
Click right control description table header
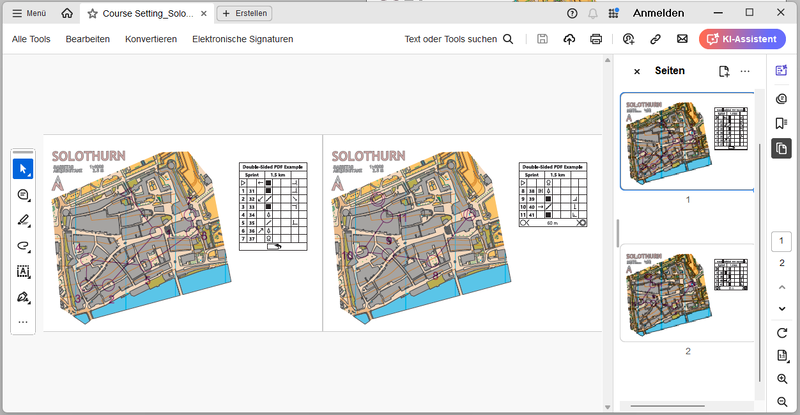pos(553,166)
